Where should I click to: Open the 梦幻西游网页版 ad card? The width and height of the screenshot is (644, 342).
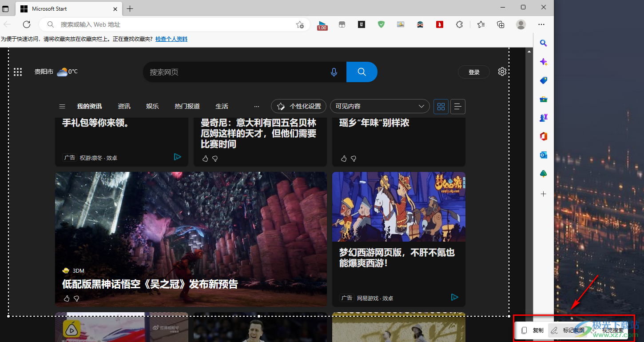click(x=398, y=239)
